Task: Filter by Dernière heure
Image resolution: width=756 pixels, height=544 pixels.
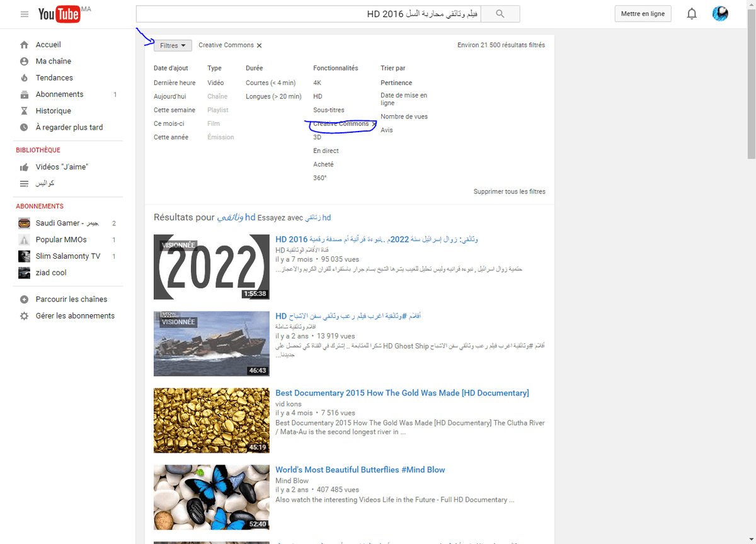Action: coord(175,83)
